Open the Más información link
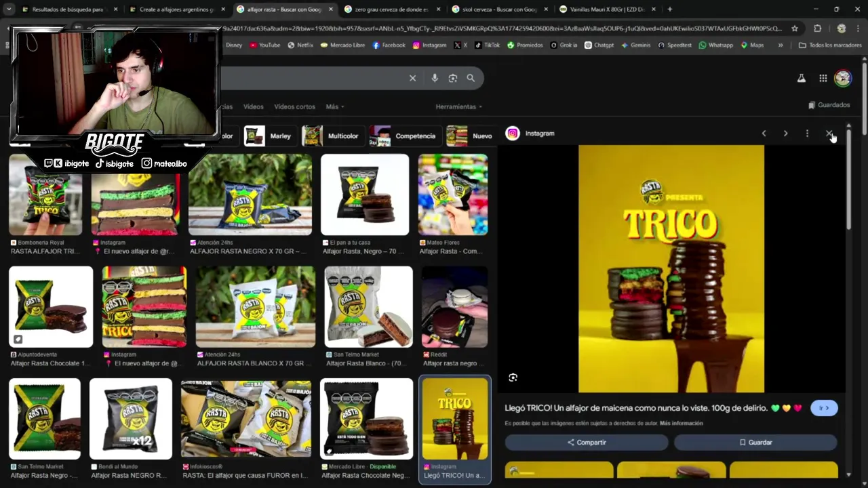 [681, 424]
